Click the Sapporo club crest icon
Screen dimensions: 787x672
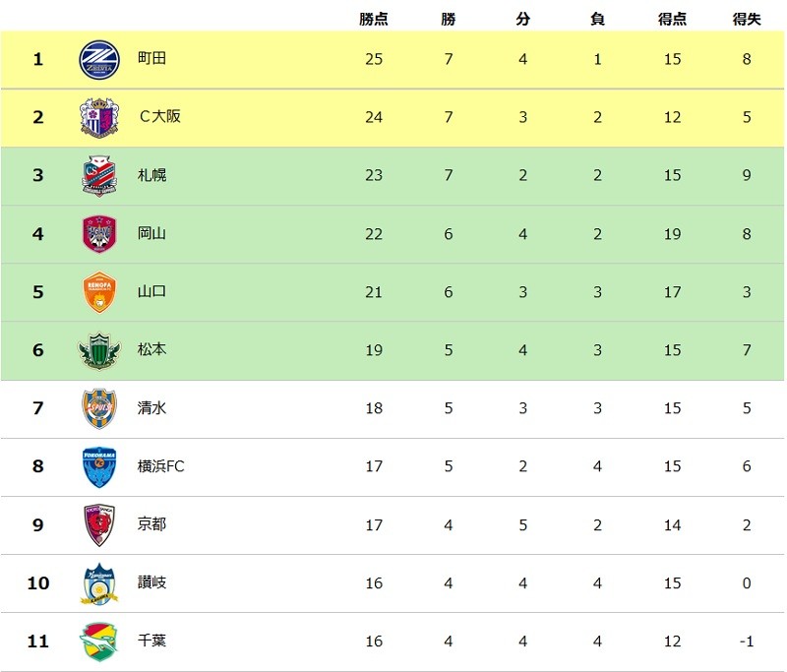[98, 175]
